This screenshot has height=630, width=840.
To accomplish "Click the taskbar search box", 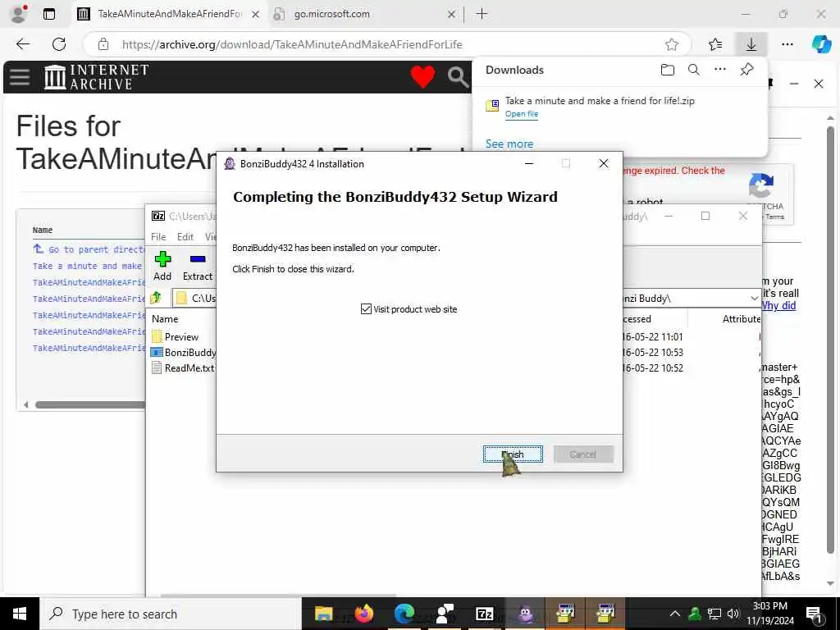I will pos(171,614).
